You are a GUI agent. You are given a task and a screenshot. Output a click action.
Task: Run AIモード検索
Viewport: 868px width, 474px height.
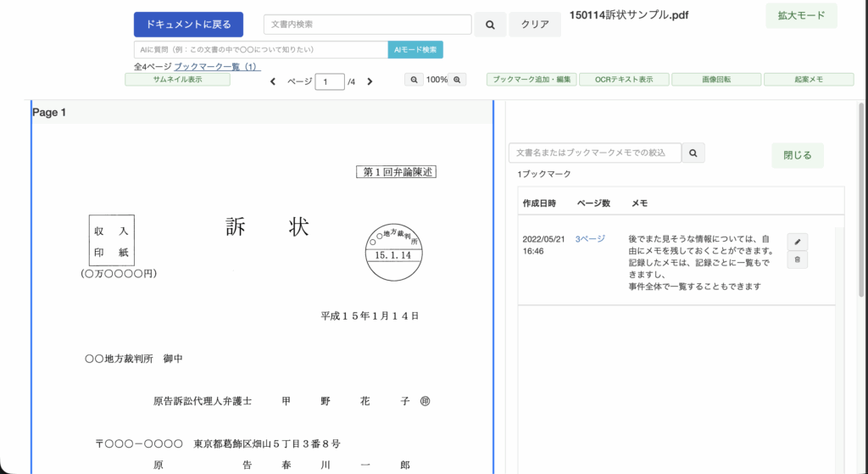pos(415,50)
